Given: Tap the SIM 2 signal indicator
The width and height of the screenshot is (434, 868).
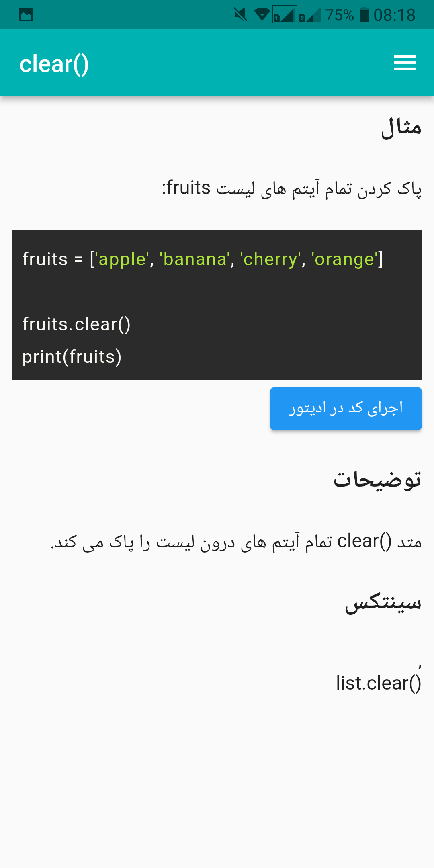Looking at the screenshot, I should point(310,15).
